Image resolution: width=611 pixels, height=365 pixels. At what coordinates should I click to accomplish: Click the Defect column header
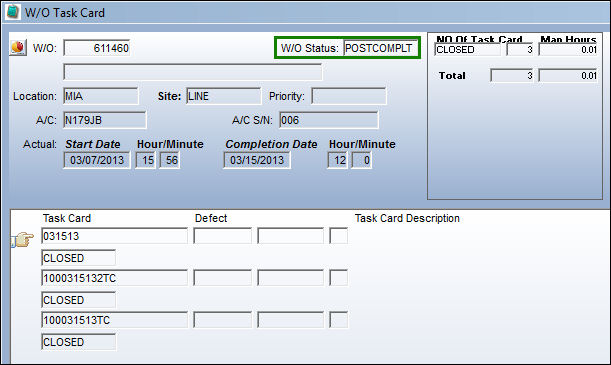pyautogui.click(x=211, y=218)
